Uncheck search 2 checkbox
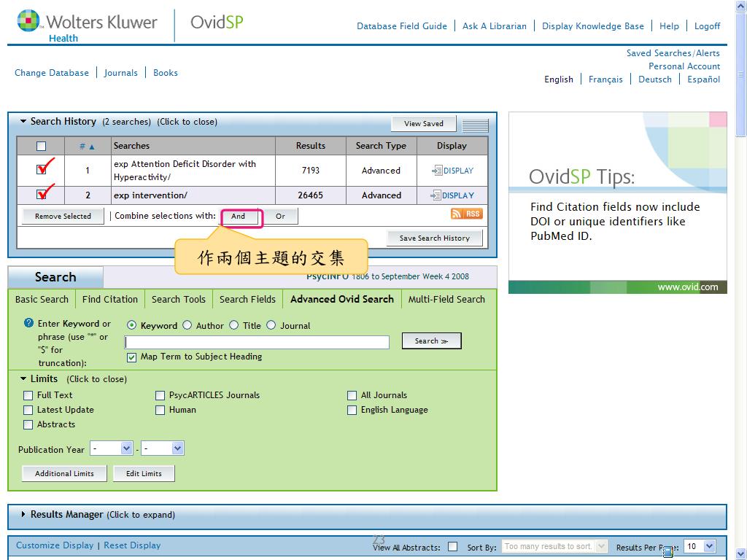Image resolution: width=747 pixels, height=560 pixels. (42, 194)
